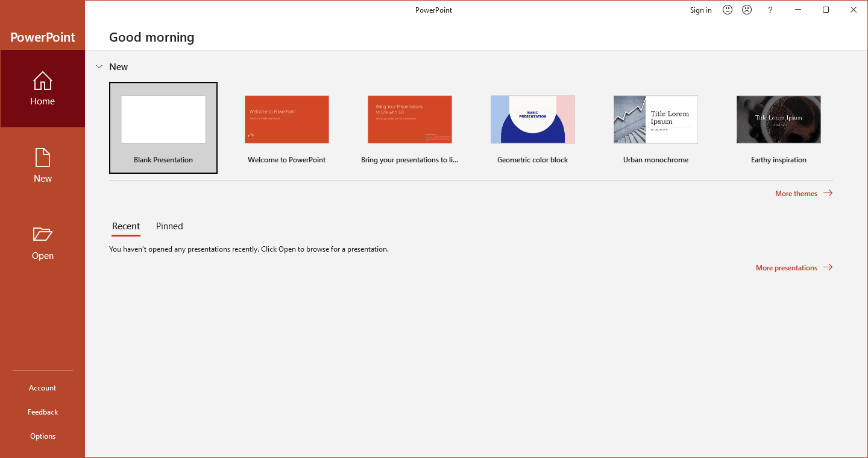This screenshot has height=458, width=868.
Task: Collapse the New section chevron
Action: click(99, 67)
